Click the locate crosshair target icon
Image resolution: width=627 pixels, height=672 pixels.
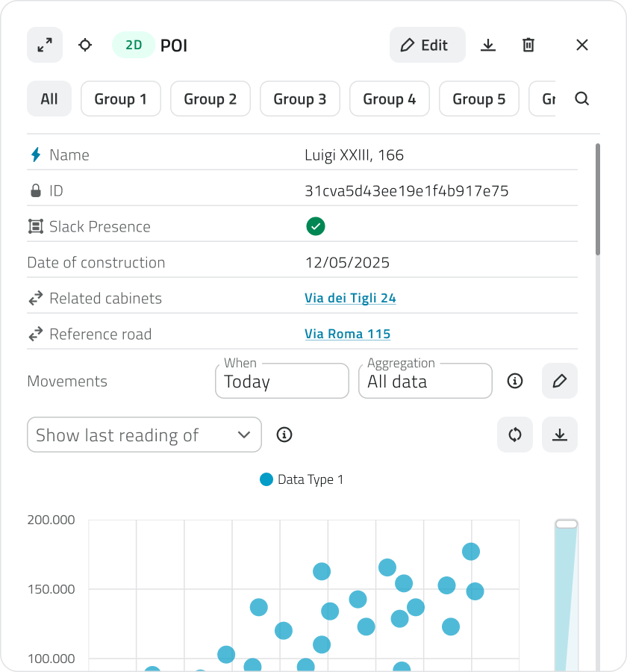point(85,45)
